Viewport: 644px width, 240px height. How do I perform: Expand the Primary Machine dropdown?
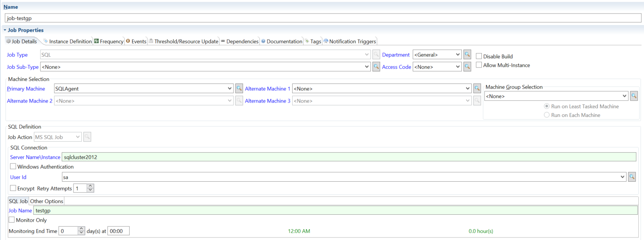(230, 89)
